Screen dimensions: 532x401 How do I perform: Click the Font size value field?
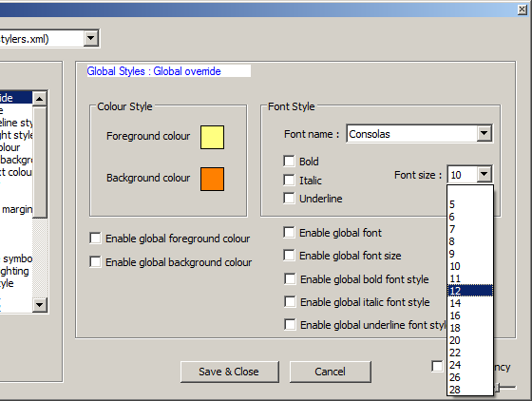coord(463,175)
